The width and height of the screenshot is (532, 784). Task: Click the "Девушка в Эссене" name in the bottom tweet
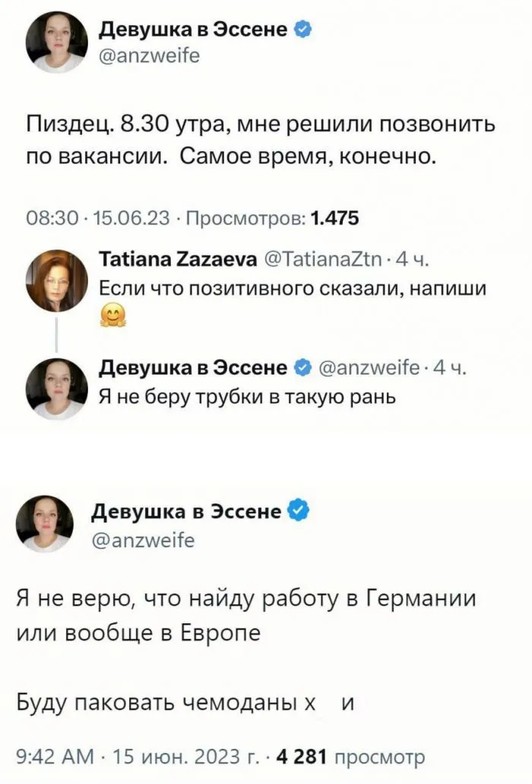186,512
